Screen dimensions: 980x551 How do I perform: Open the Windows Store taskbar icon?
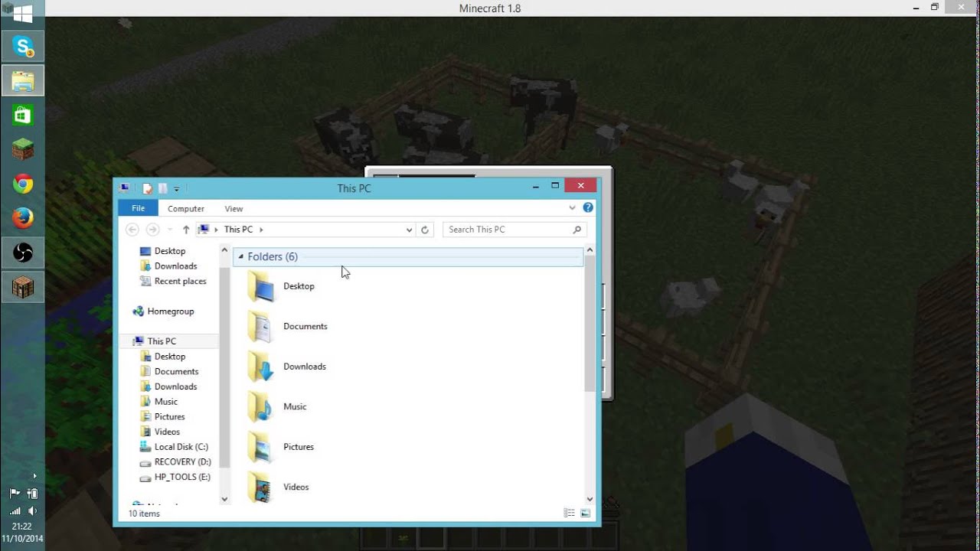pyautogui.click(x=23, y=116)
